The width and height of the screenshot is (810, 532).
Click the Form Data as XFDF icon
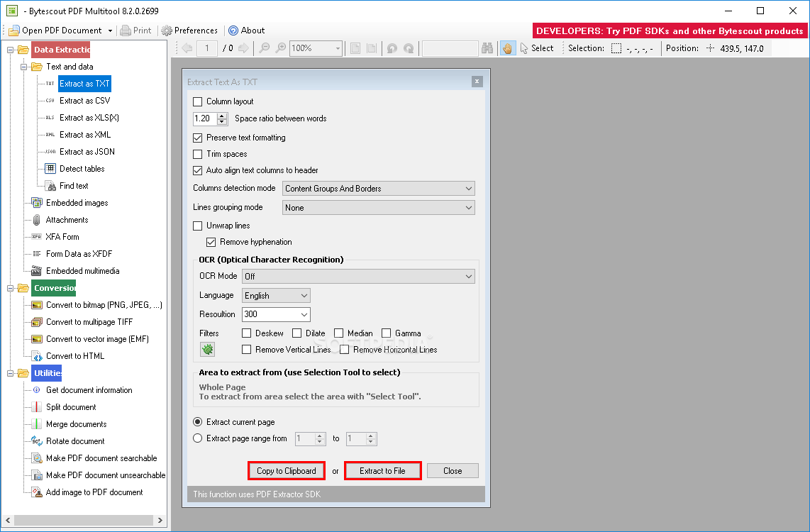coord(37,254)
